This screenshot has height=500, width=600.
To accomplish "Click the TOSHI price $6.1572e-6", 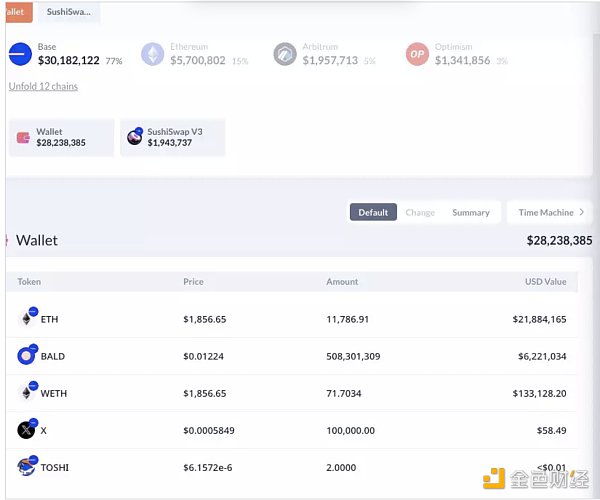I will (x=208, y=467).
